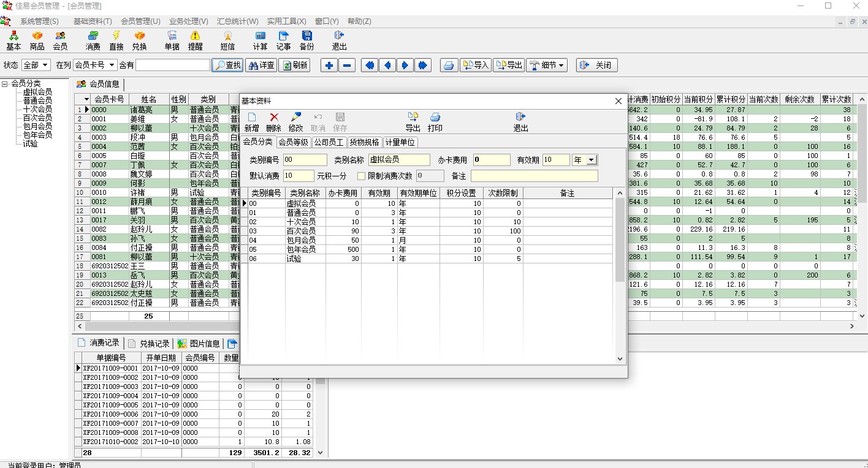The height and width of the screenshot is (468, 868).
Task: Expand the 在列 会员卡号 dropdown
Action: point(112,65)
